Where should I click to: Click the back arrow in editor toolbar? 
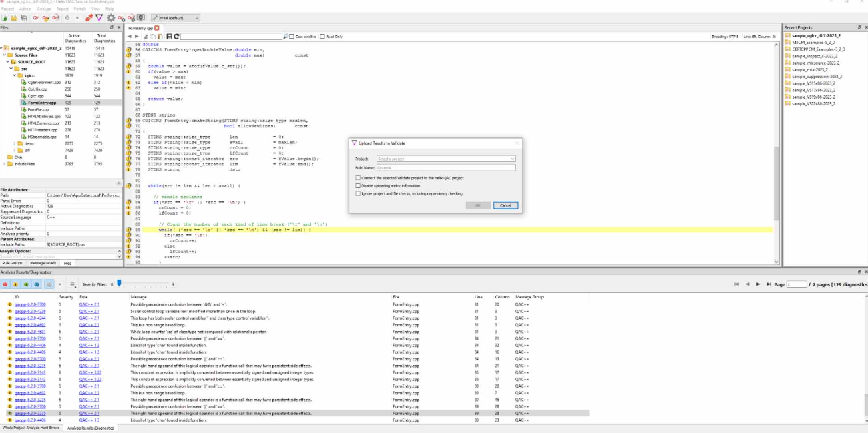(130, 37)
